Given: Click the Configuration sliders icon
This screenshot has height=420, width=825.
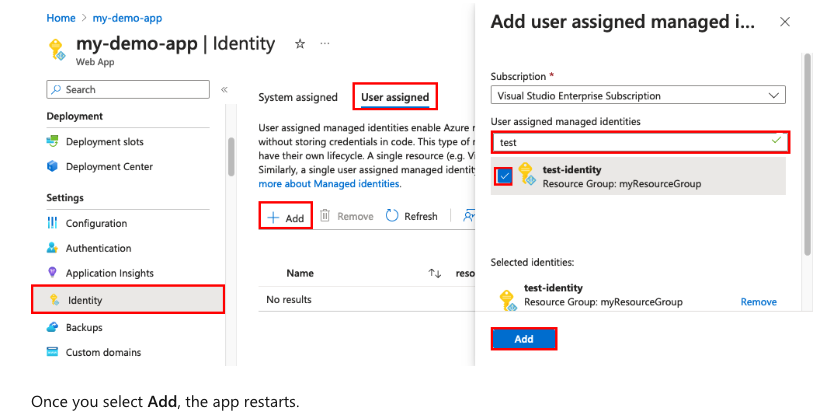Looking at the screenshot, I should coord(52,223).
